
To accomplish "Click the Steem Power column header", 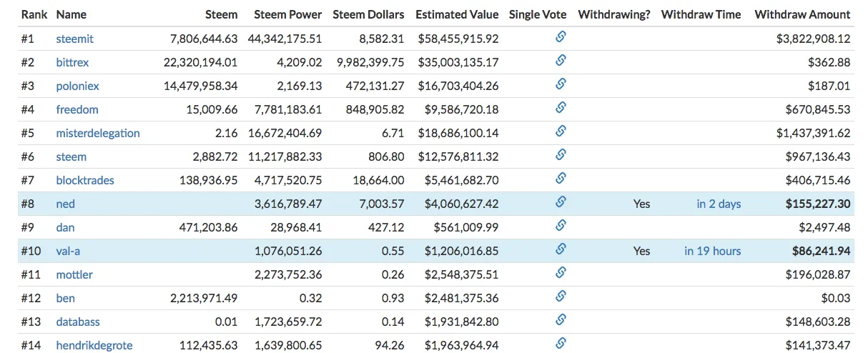I will (x=288, y=14).
